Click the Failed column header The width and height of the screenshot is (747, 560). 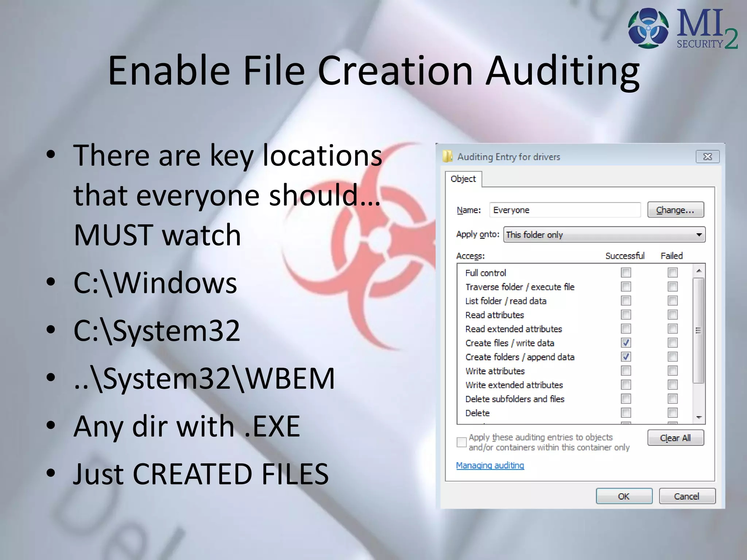(x=671, y=256)
